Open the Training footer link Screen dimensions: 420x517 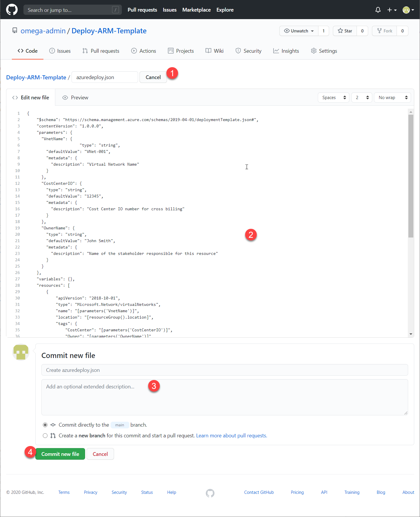[352, 492]
